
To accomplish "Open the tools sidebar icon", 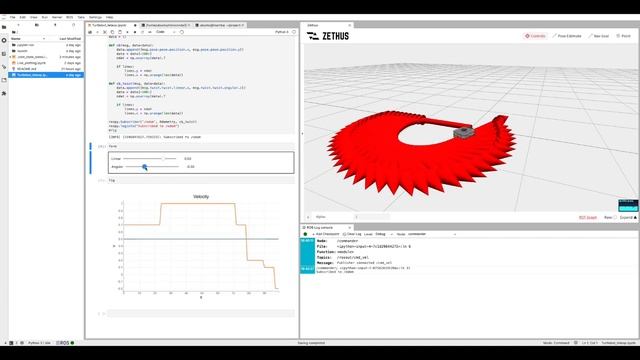I will click(4, 67).
